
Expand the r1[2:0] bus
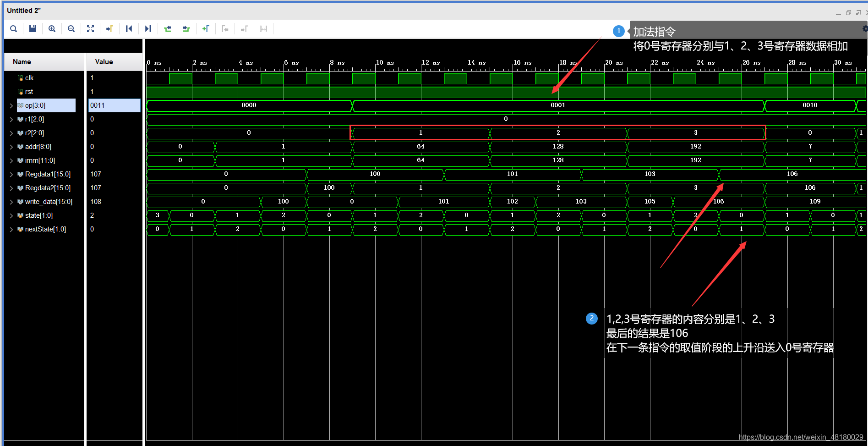[11, 119]
